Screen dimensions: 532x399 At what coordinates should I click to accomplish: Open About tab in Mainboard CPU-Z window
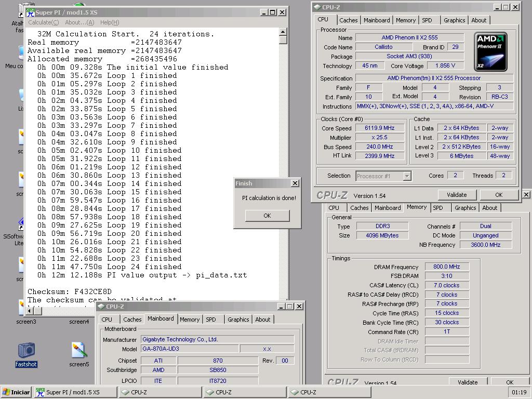[x=262, y=320]
